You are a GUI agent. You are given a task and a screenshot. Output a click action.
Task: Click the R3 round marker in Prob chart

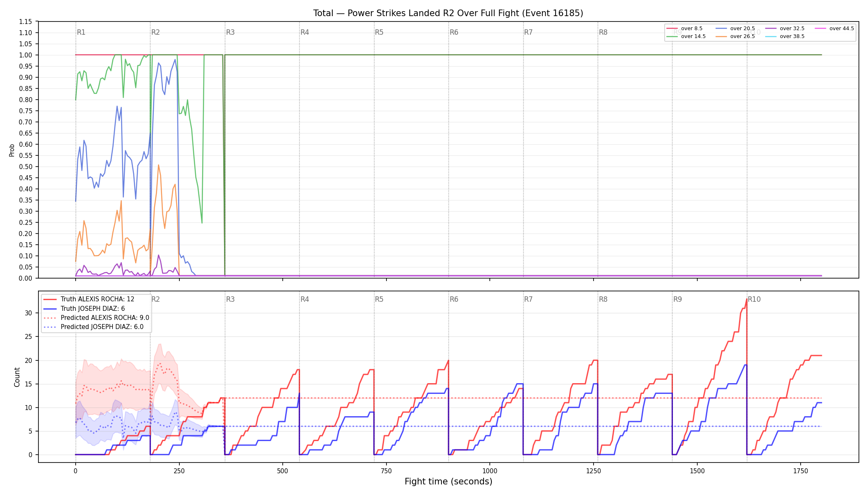(x=230, y=32)
